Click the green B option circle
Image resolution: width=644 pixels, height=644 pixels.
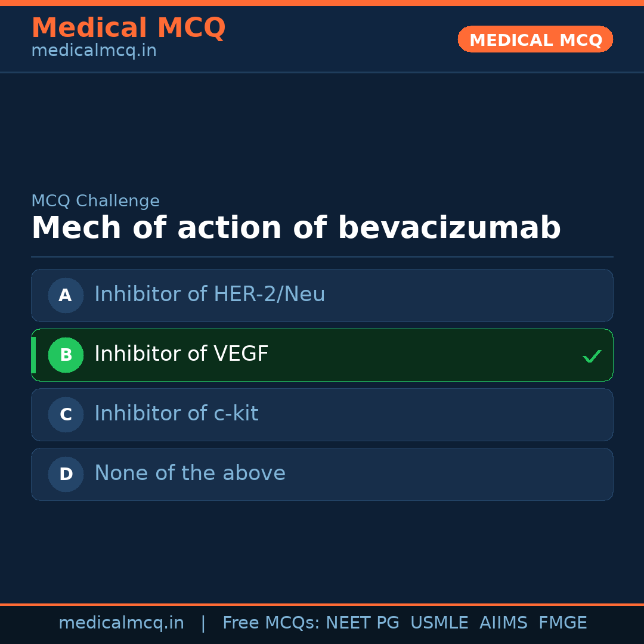[66, 355]
